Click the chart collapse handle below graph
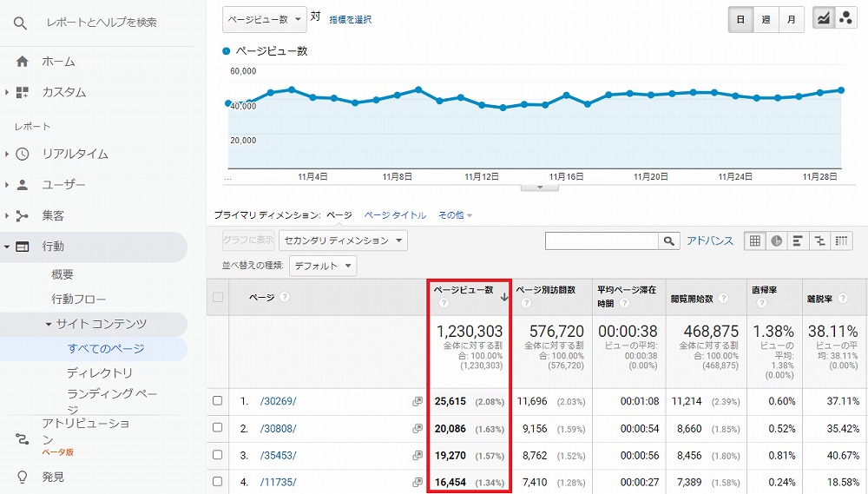 click(x=540, y=188)
